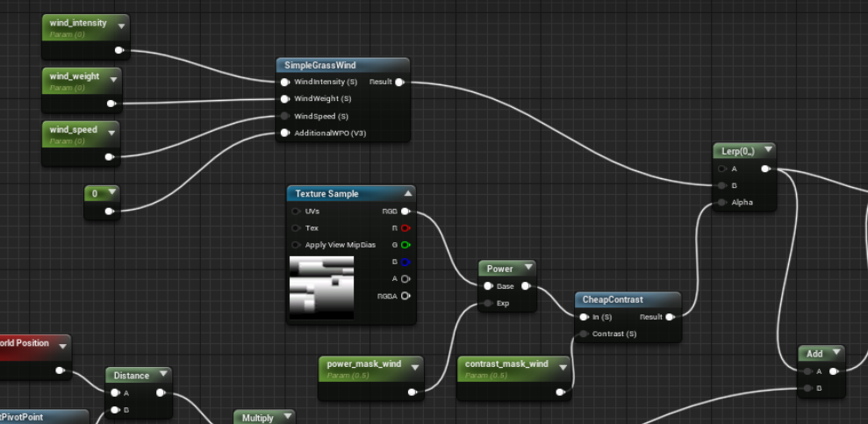Select the power_mask_wind parameter node title
The width and height of the screenshot is (868, 424).
click(x=364, y=364)
